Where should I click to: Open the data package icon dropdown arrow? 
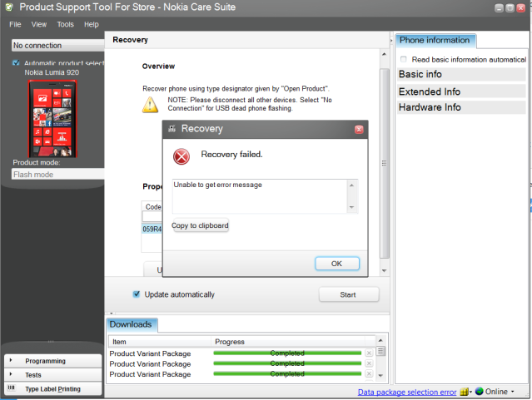coord(471,392)
